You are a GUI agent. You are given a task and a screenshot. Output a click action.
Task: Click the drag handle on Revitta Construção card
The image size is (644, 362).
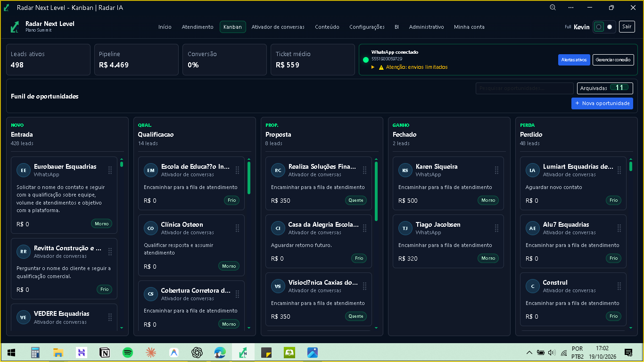110,252
